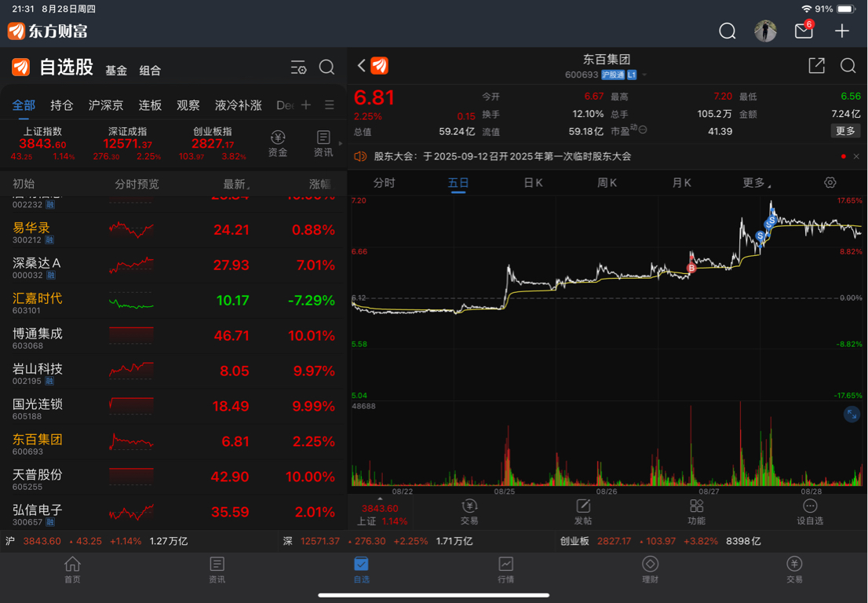Switch to 月K chart tab
Viewport: 868px width, 603px height.
[681, 183]
